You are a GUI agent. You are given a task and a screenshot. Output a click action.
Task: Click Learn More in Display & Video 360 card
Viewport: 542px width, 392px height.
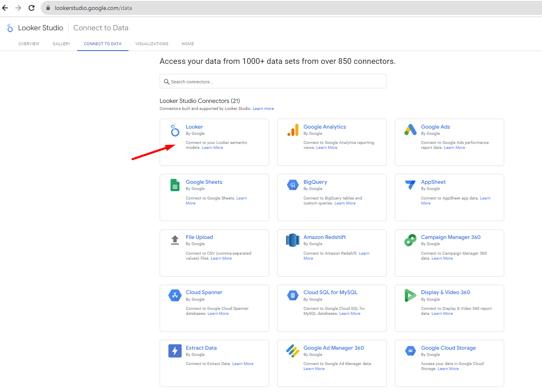point(442,314)
